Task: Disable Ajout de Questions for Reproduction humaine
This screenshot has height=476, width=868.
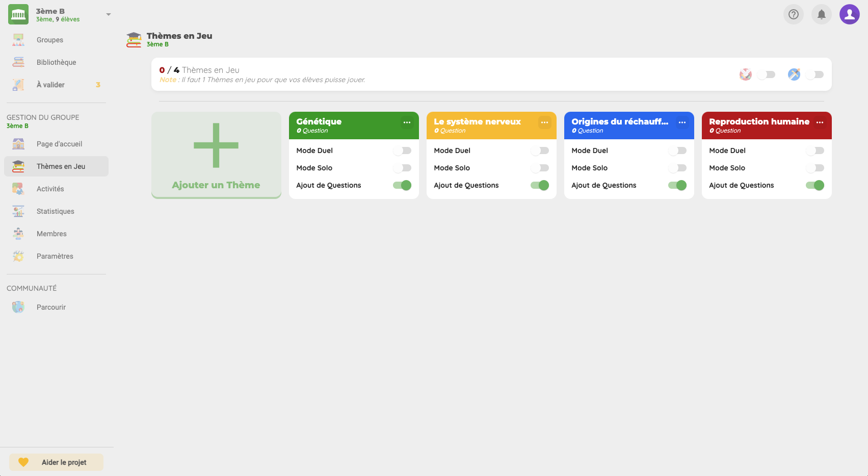Action: (815, 185)
